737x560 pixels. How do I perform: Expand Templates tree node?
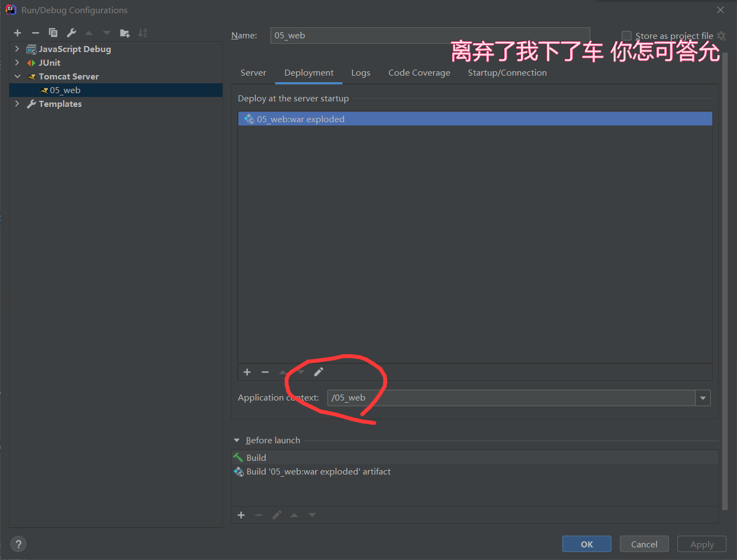point(17,104)
